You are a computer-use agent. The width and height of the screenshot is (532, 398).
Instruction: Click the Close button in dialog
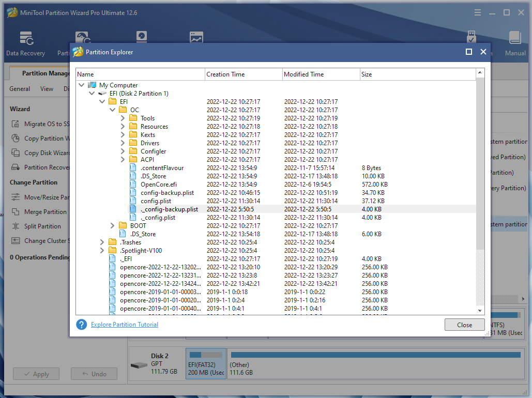(x=464, y=325)
